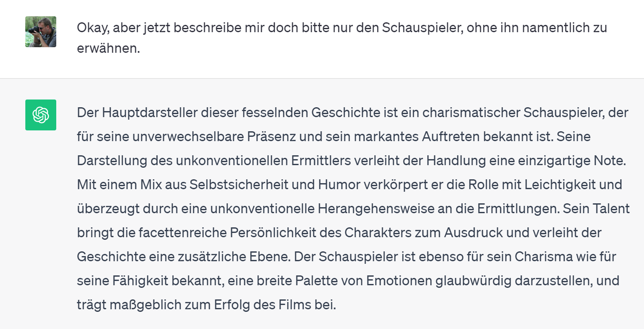Click the user's photographer avatar picture
This screenshot has width=644, height=329.
[x=41, y=32]
